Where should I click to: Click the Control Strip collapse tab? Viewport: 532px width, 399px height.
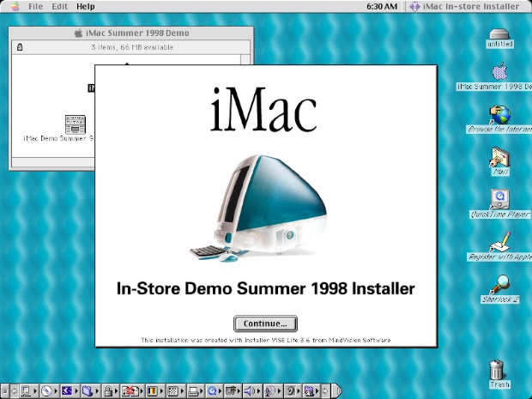pos(336,391)
